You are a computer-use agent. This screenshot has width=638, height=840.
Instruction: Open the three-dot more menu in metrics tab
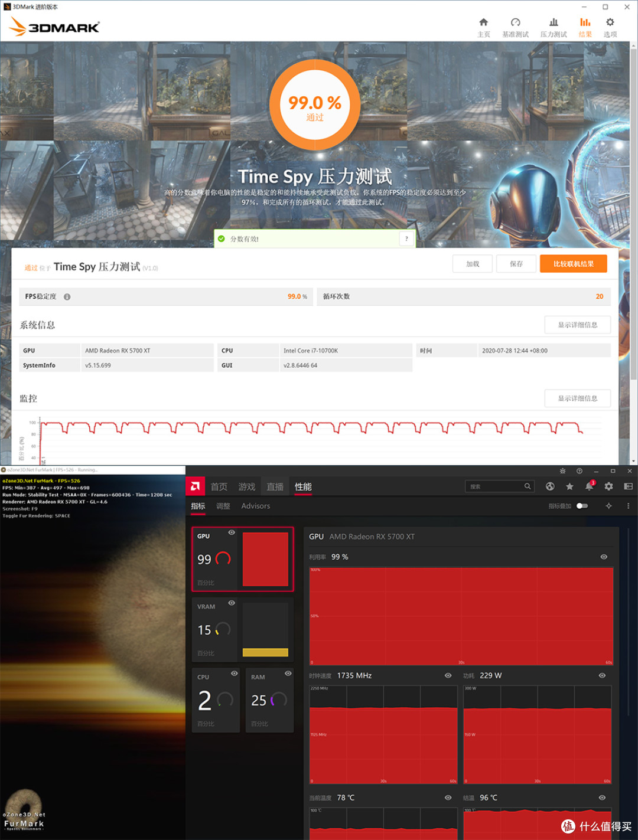click(628, 506)
